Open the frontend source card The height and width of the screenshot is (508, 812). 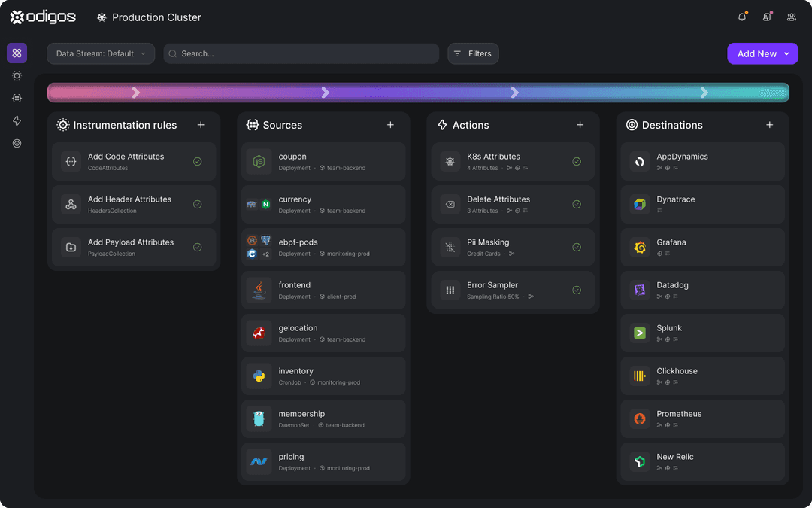323,290
